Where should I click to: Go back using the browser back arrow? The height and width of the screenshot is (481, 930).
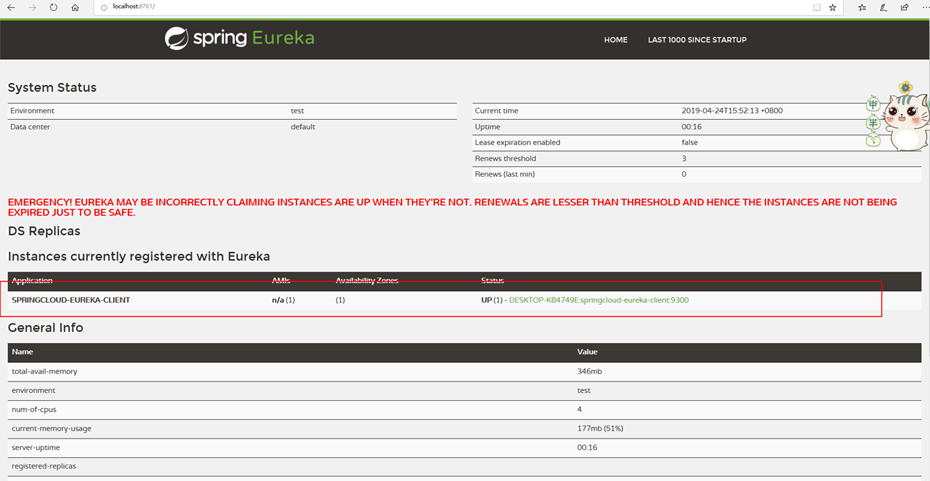11,8
